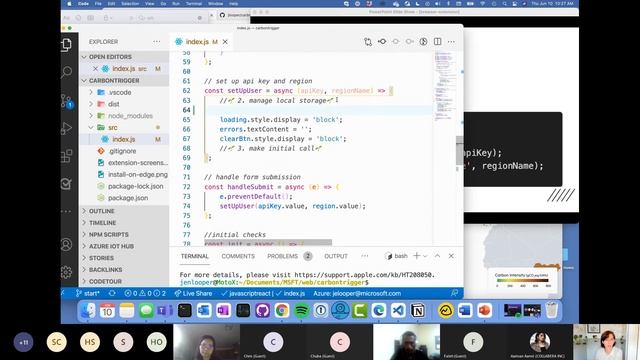This screenshot has width=640, height=360.
Task: Expand the node_modules folder
Action: click(124, 116)
